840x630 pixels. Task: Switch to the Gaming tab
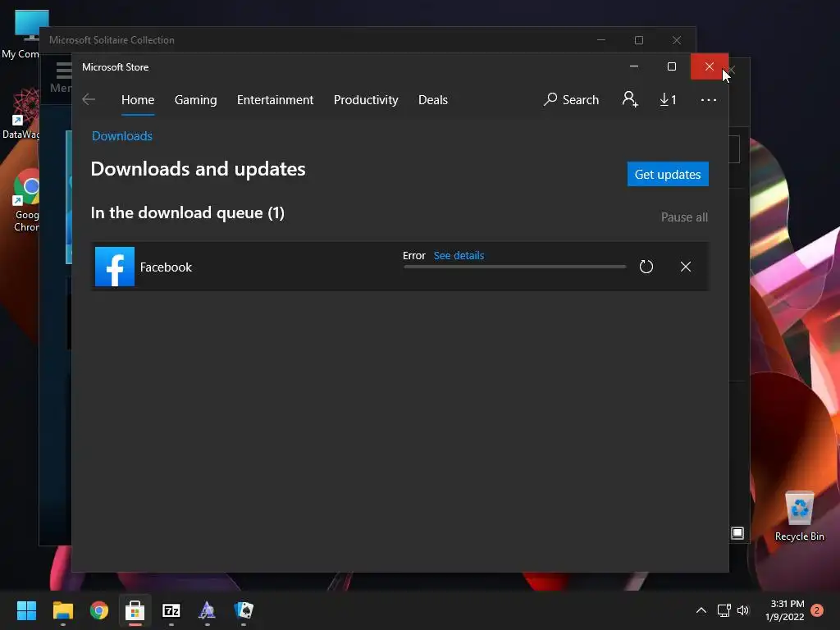point(195,100)
